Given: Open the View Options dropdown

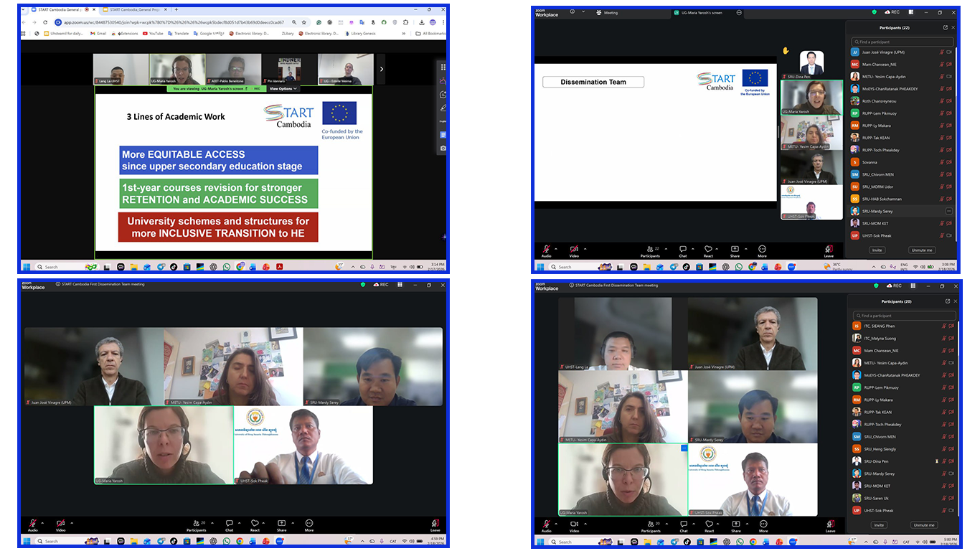Looking at the screenshot, I should point(283,89).
